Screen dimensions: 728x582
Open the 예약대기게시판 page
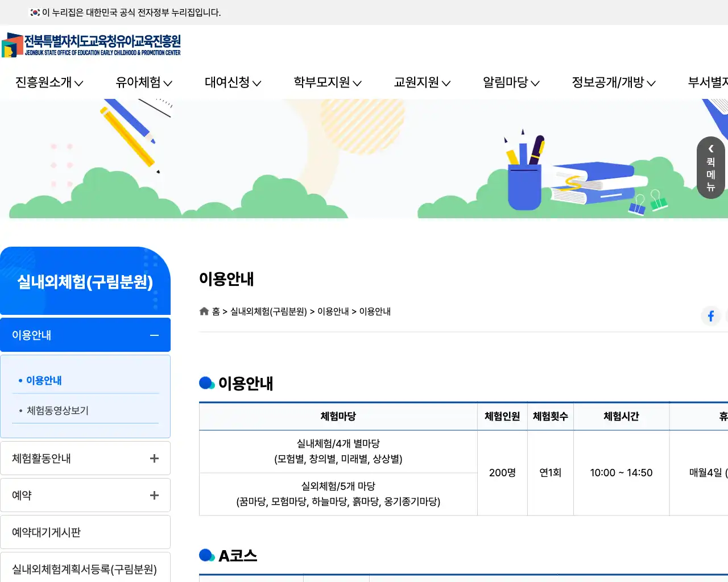tap(44, 531)
